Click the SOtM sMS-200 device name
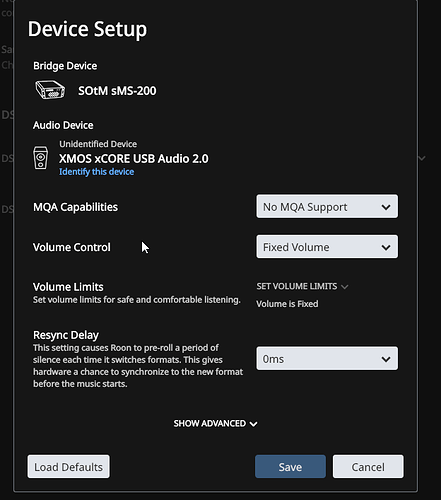 coord(117,91)
